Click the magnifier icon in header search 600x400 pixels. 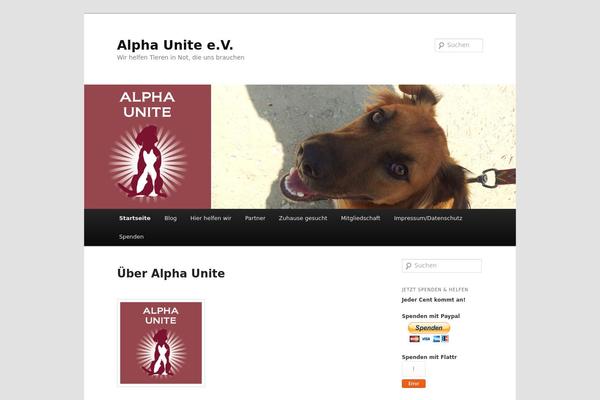coord(441,45)
